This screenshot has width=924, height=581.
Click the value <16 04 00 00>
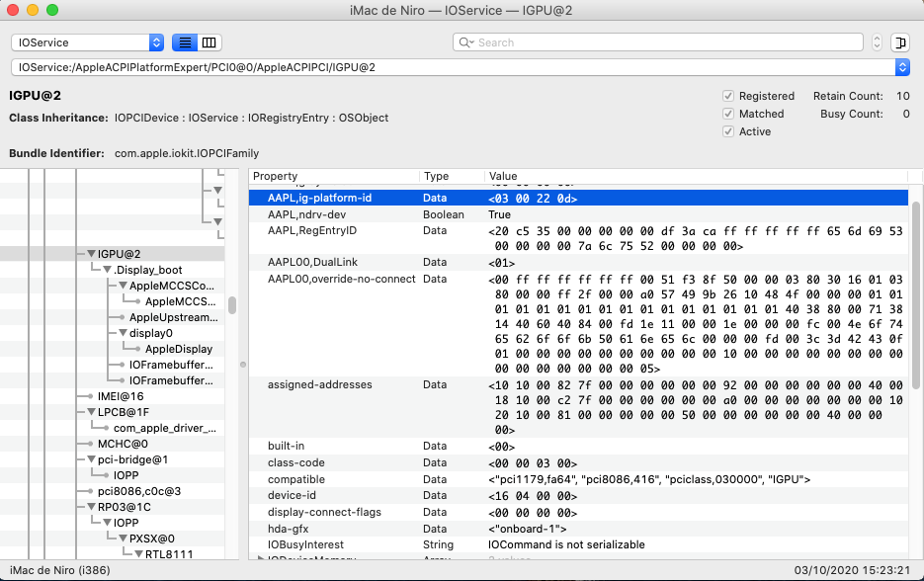point(533,496)
